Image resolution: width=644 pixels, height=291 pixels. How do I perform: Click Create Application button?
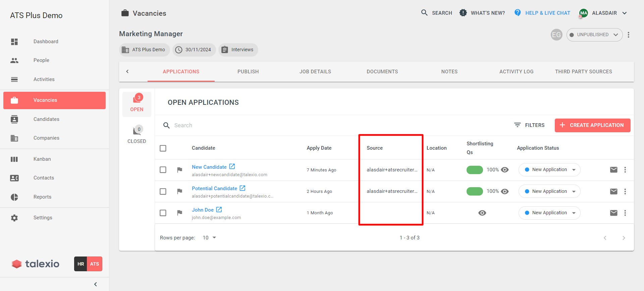point(592,125)
